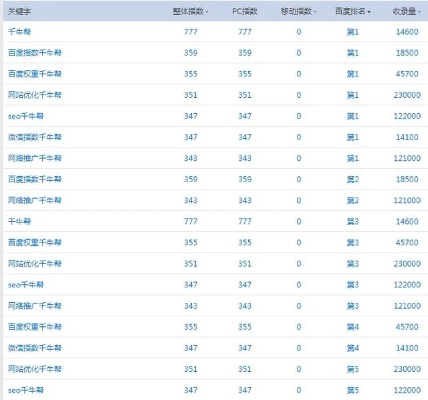Open keyword 百度权重千牛帮 ranked 第4
Image resolution: width=428 pixels, height=400 pixels.
pos(35,327)
